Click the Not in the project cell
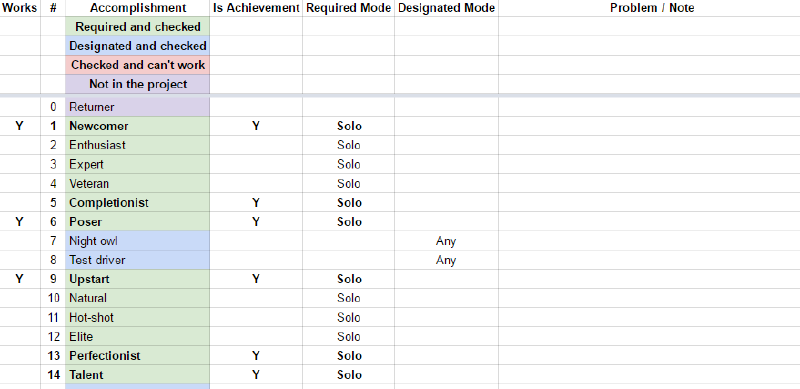The width and height of the screenshot is (800, 389). pyautogui.click(x=138, y=84)
